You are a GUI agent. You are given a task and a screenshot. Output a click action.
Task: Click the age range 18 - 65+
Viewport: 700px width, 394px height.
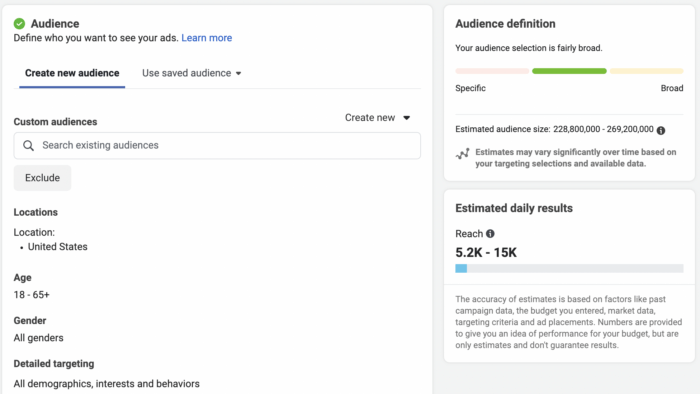coord(32,295)
